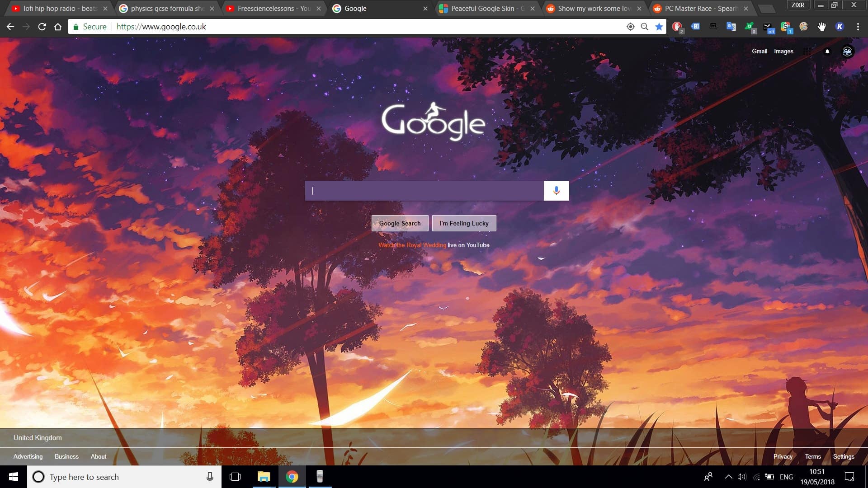Click the microphone icon in the search bar
The image size is (868, 488).
pos(556,190)
